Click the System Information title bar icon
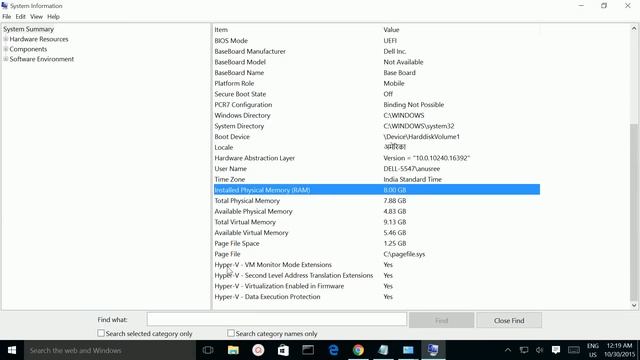The height and width of the screenshot is (360, 640). [x=4, y=6]
